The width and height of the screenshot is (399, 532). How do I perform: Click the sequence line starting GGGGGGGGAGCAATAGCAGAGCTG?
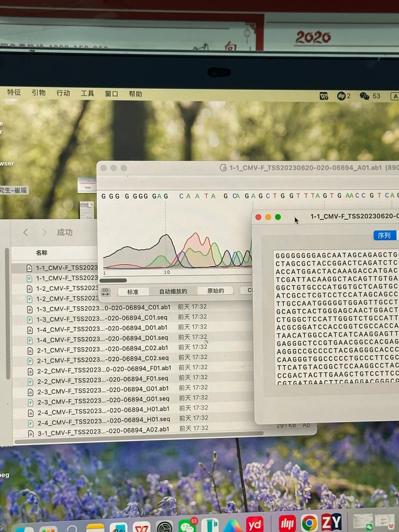click(x=337, y=255)
